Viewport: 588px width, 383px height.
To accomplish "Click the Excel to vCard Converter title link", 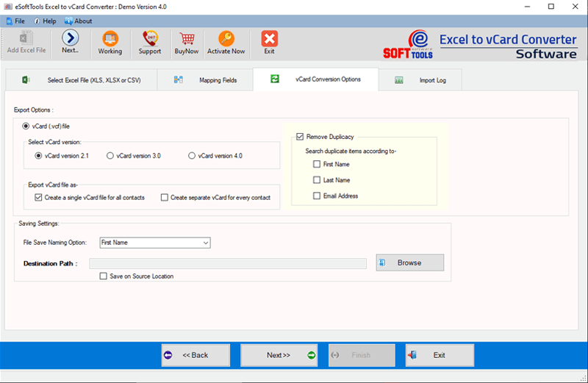I will click(x=508, y=40).
